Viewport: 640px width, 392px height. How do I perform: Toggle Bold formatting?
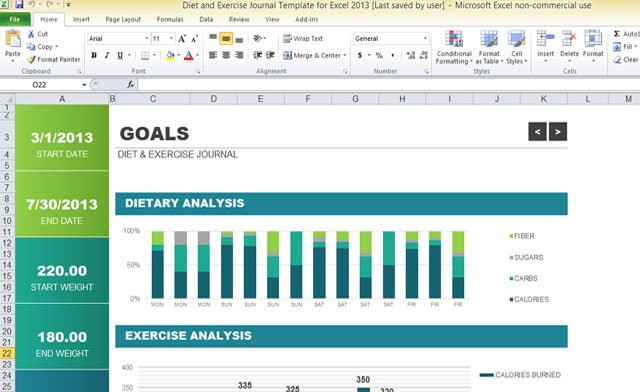[94, 55]
